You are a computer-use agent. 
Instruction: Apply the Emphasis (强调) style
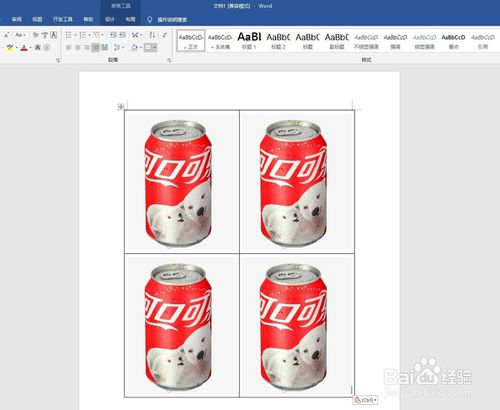pos(395,41)
